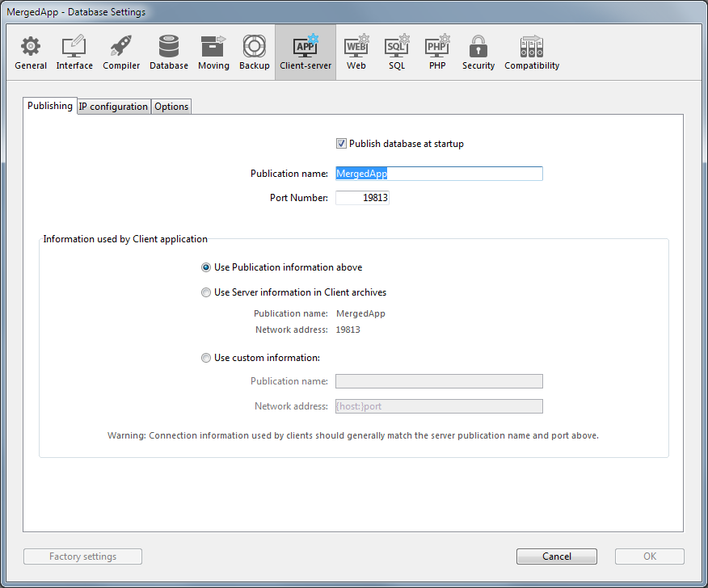Open the PHP settings page

coord(437,52)
